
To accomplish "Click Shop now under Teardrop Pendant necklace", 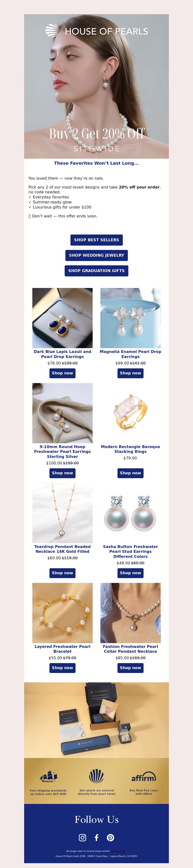I will [x=62, y=573].
